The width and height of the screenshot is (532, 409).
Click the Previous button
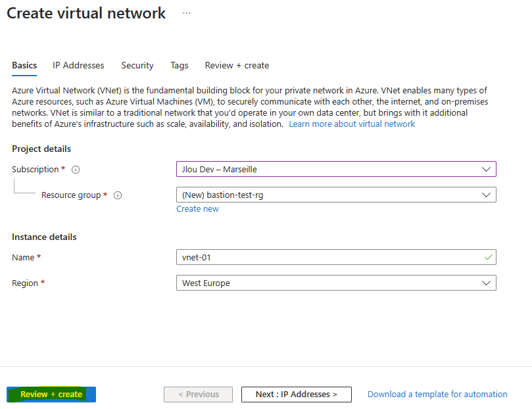click(199, 395)
